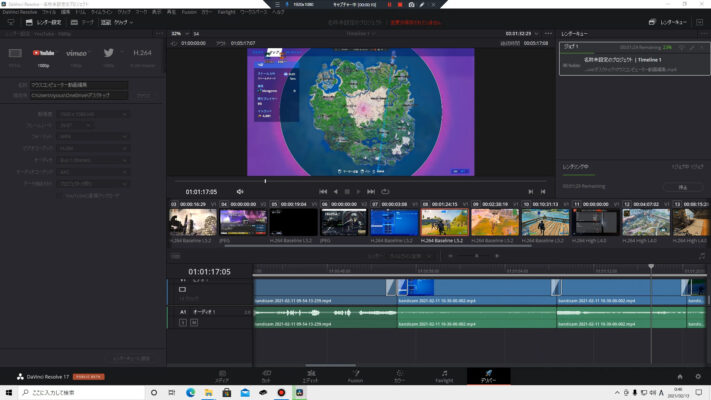Switch to the Edit page tab
The width and height of the screenshot is (711, 400).
click(x=311, y=376)
